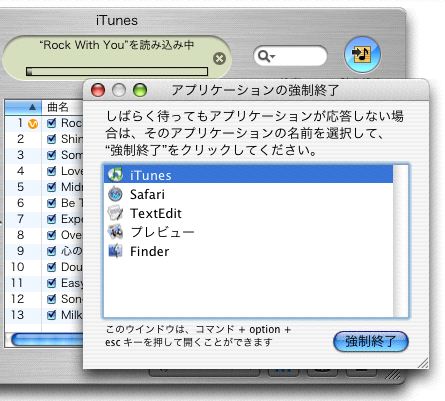Toggle checkbox for track 5
The image size is (445, 401).
[51, 187]
